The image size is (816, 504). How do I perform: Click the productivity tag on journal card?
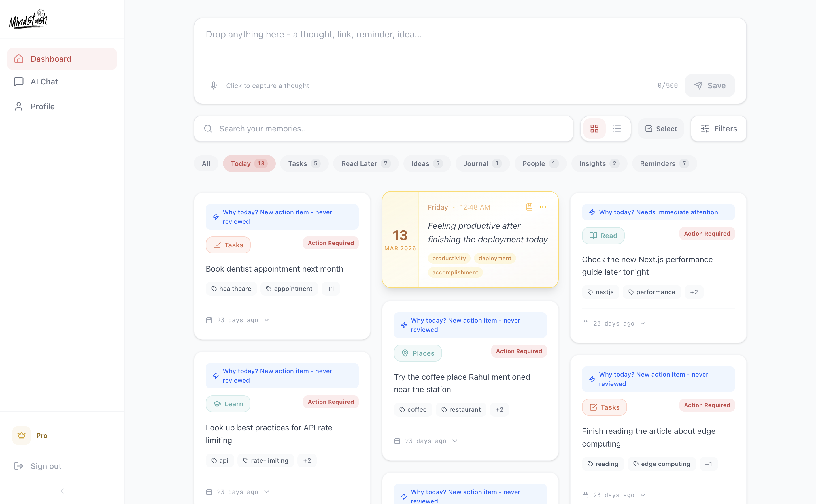point(449,258)
